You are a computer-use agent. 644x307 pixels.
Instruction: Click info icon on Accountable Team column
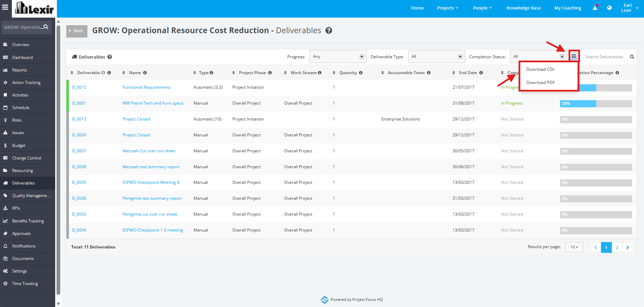(429, 73)
